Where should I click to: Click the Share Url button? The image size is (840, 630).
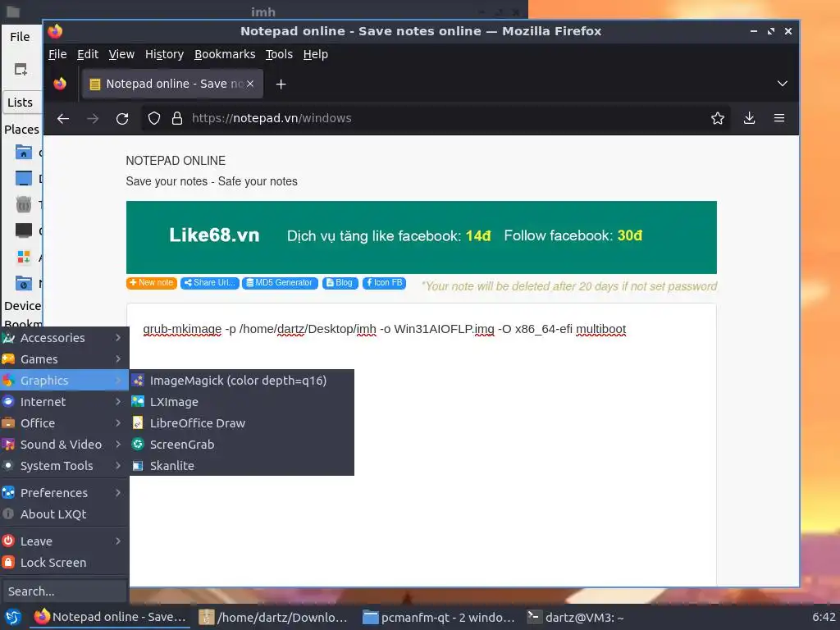(x=209, y=283)
